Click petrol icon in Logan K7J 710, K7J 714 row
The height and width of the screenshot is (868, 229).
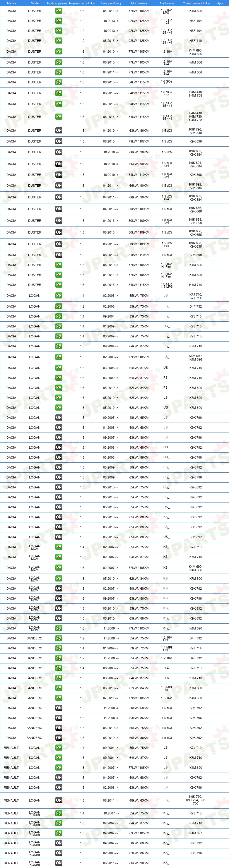point(59,296)
